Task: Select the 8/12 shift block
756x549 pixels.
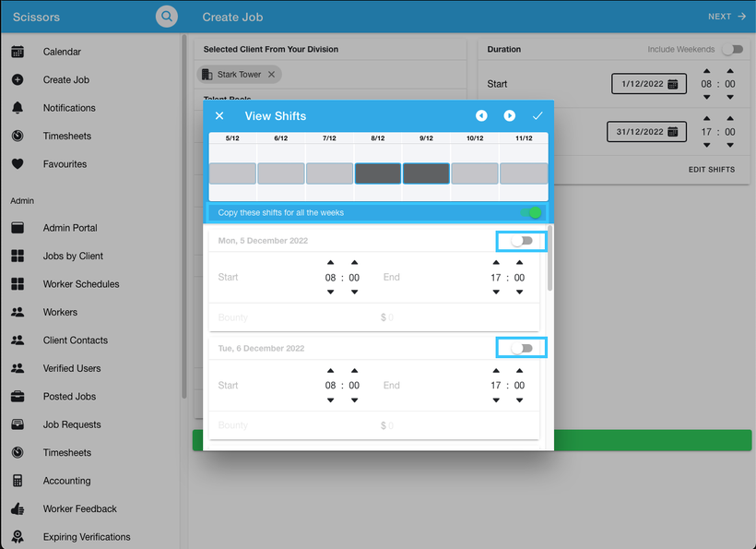Action: click(x=377, y=173)
